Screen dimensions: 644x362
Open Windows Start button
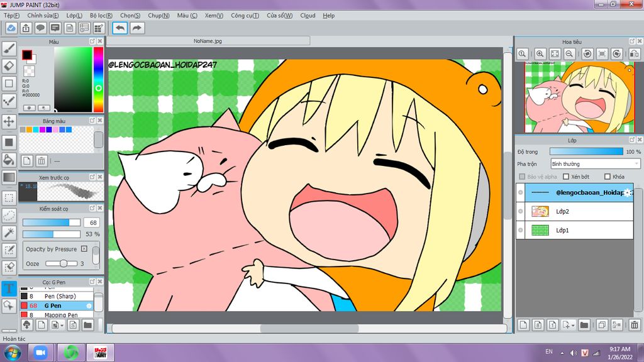(12, 353)
